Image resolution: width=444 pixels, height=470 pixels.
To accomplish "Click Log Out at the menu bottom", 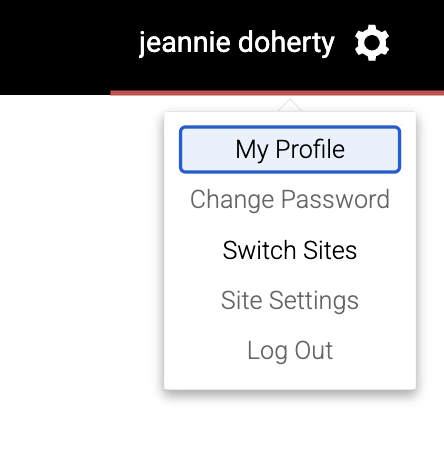I will click(x=290, y=351).
